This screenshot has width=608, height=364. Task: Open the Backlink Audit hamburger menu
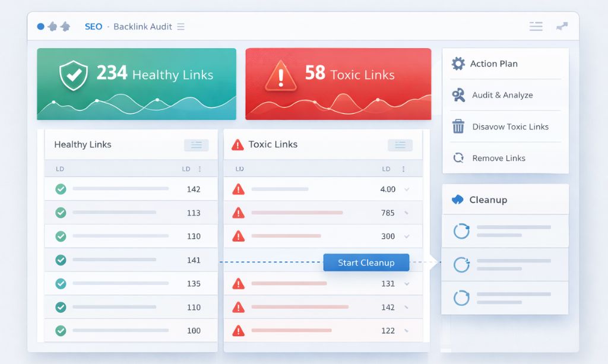click(x=181, y=26)
